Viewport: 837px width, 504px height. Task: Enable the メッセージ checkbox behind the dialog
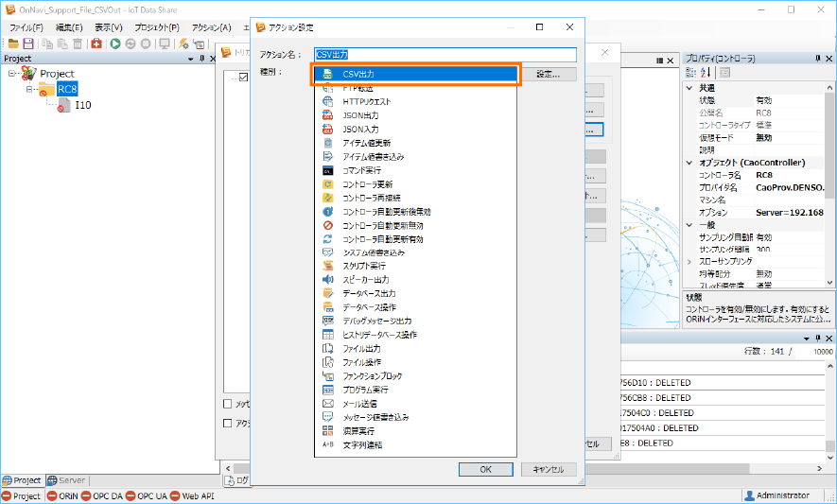(x=228, y=403)
